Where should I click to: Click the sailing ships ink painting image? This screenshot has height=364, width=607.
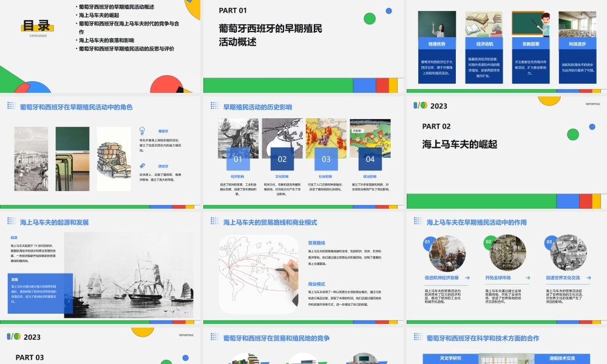point(129,275)
